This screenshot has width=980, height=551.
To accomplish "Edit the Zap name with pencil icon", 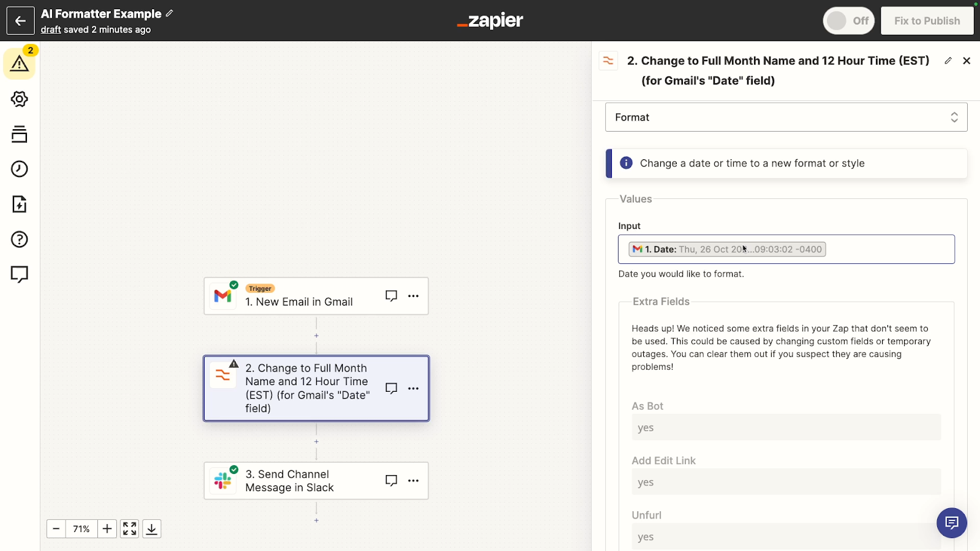I will coord(170,13).
